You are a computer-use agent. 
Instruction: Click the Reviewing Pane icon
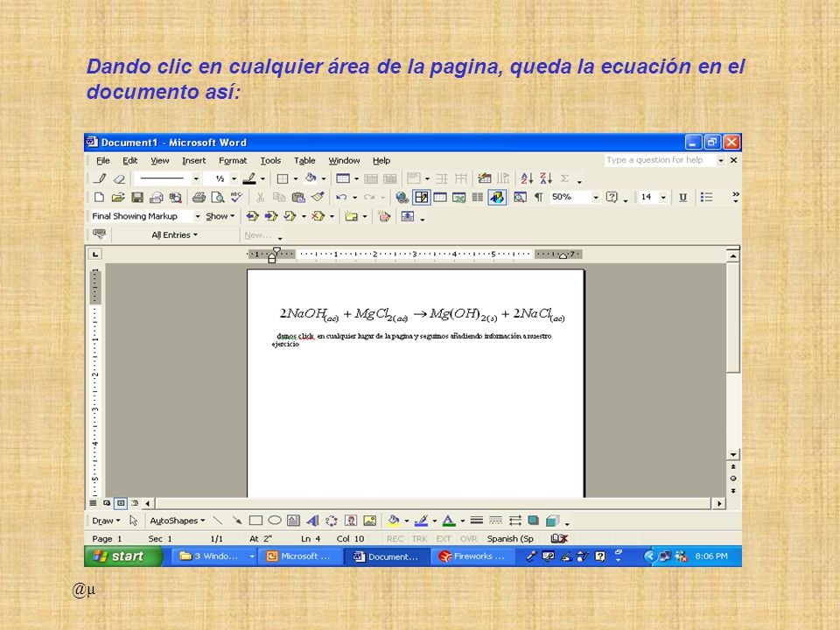point(408,216)
